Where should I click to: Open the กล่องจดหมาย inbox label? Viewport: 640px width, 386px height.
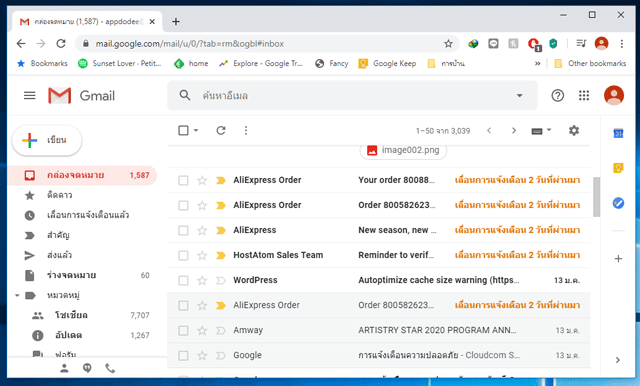82,175
